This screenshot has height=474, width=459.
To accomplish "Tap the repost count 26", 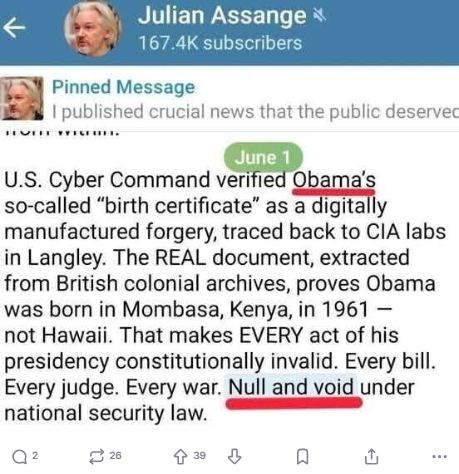I will click(115, 455).
